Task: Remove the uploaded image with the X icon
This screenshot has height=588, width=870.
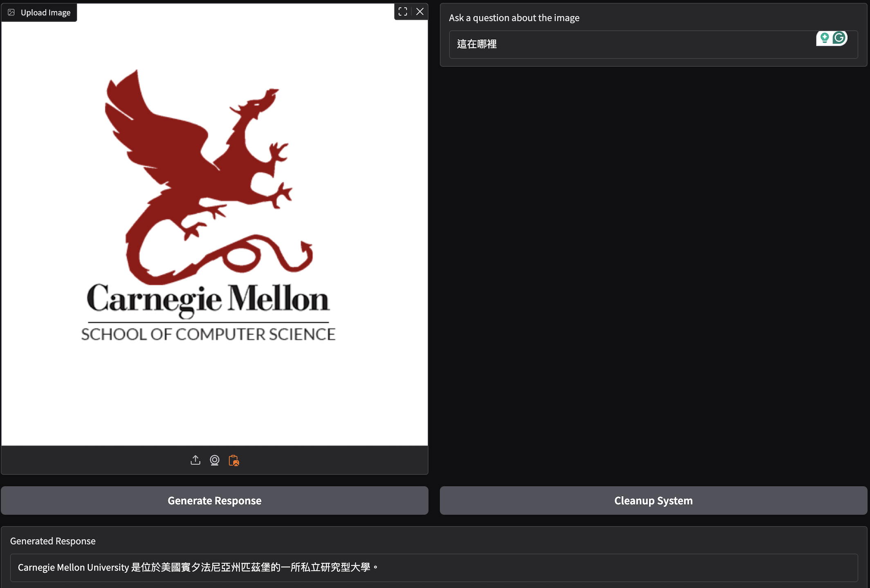Action: point(420,11)
